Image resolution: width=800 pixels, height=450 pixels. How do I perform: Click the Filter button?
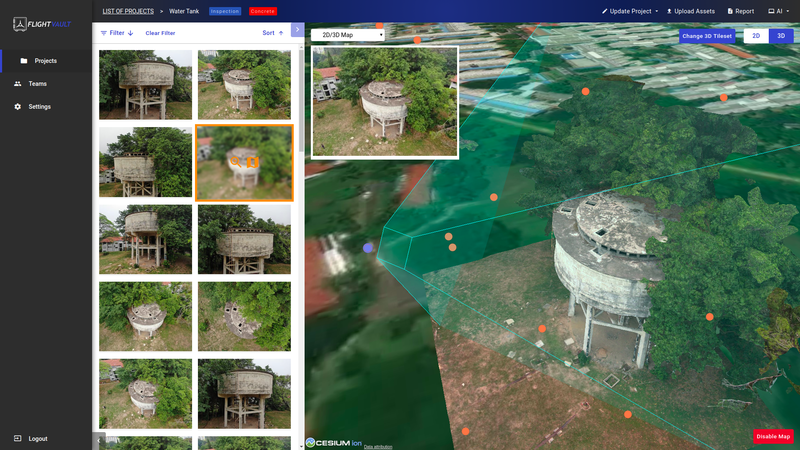pos(117,33)
